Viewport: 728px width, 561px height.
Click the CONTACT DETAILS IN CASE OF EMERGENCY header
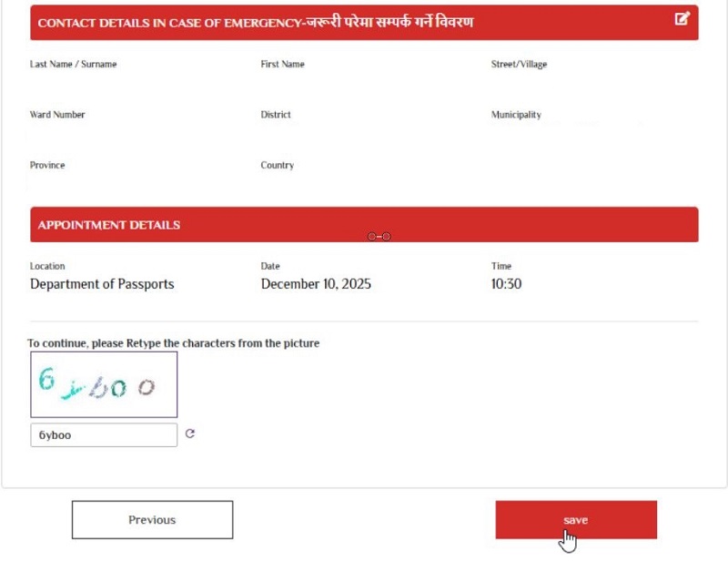[x=257, y=23]
